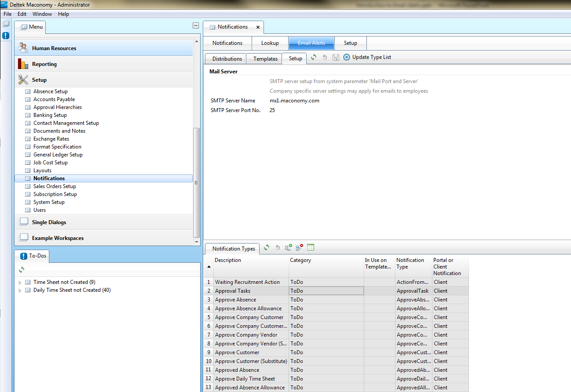Click Update Type List button
This screenshot has height=392, width=571.
point(367,57)
